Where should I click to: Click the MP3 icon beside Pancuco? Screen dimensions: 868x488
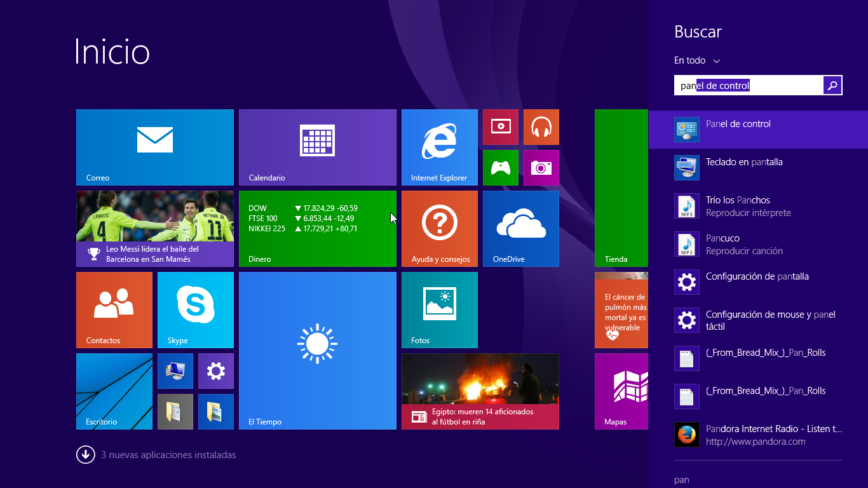(x=687, y=244)
